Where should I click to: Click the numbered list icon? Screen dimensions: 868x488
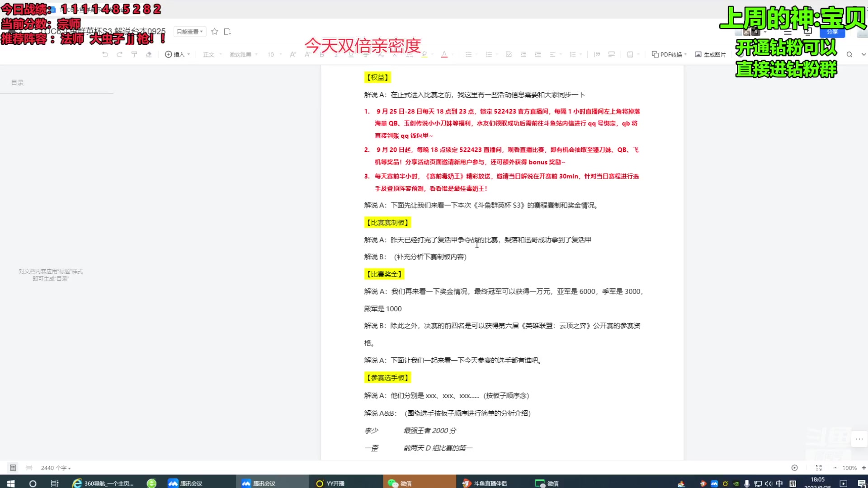pyautogui.click(x=490, y=54)
